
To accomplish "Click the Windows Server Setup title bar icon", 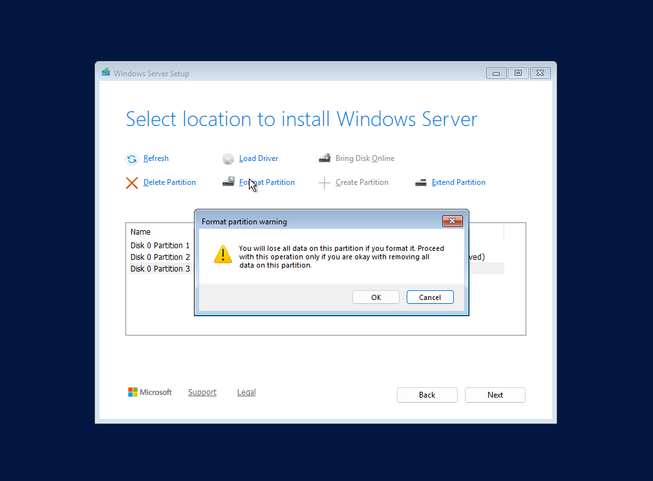I will pyautogui.click(x=106, y=72).
